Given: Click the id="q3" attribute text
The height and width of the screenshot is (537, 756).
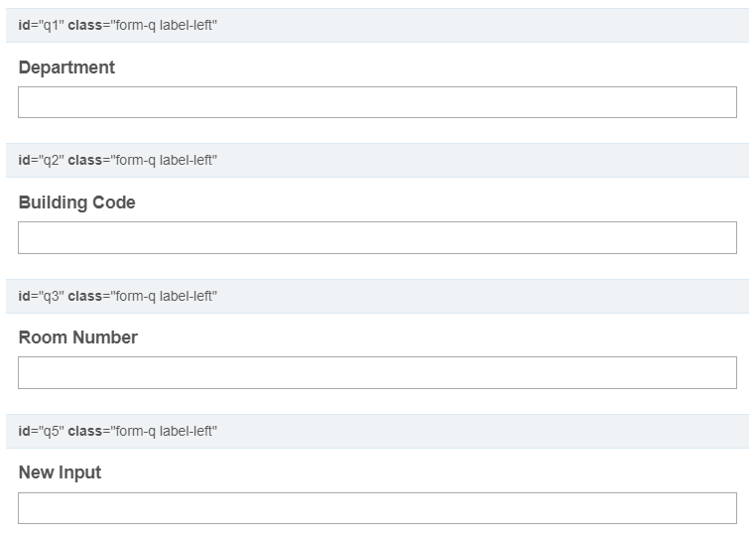Looking at the screenshot, I should point(40,296).
